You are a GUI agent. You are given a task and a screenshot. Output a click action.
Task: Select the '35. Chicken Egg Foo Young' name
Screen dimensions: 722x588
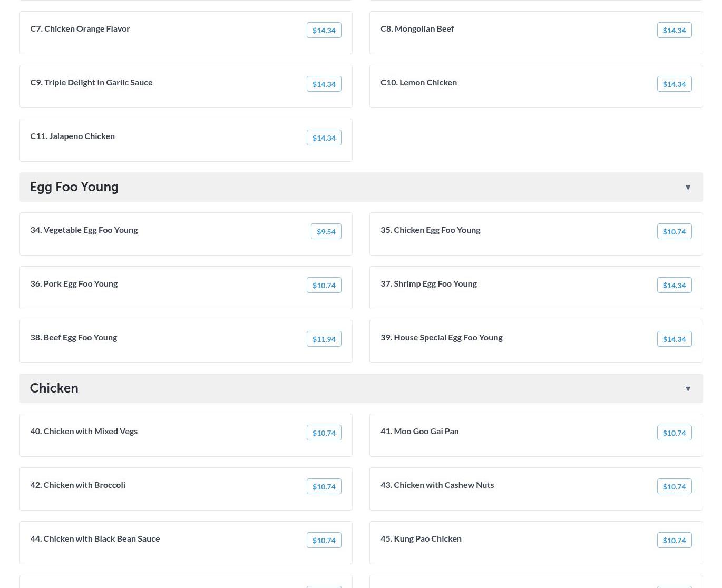click(430, 230)
